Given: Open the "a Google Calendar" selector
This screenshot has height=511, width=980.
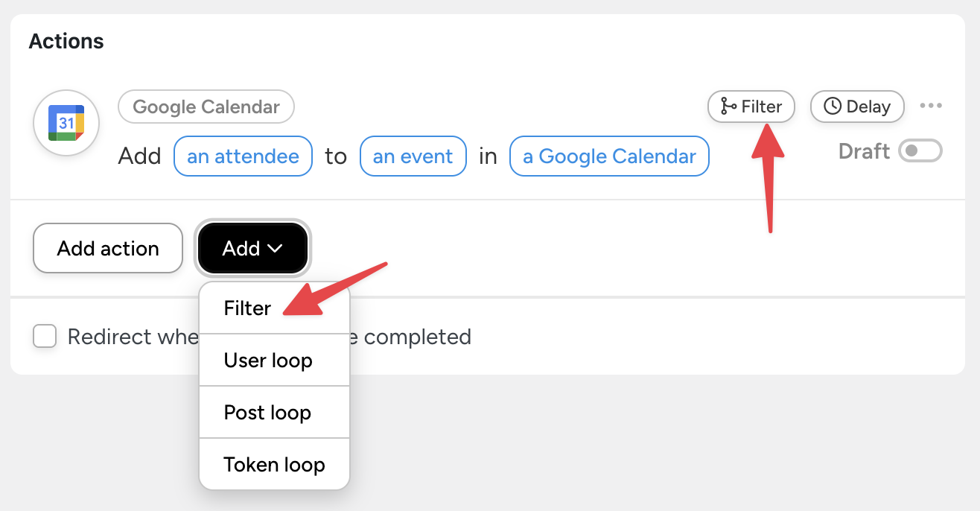Looking at the screenshot, I should 609,156.
